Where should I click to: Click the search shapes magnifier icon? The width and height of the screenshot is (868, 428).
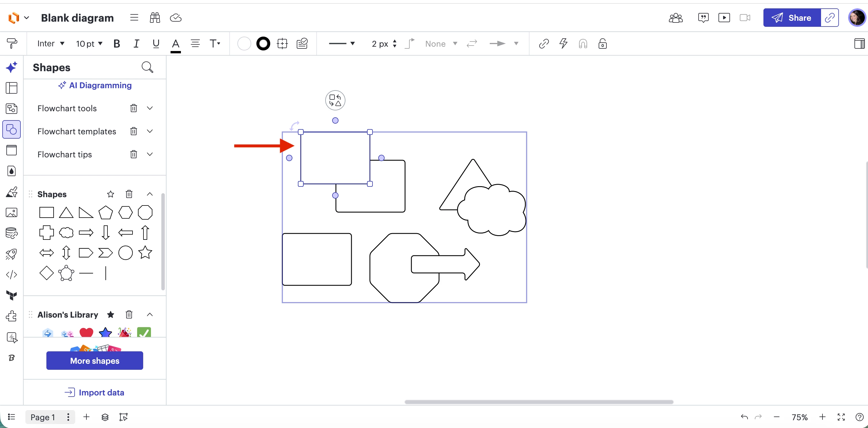147,67
